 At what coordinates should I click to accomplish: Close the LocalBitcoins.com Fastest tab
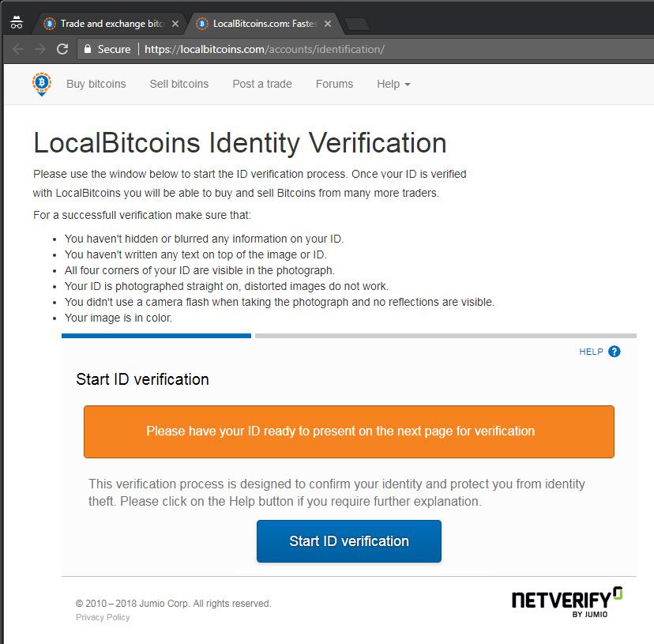tap(328, 24)
